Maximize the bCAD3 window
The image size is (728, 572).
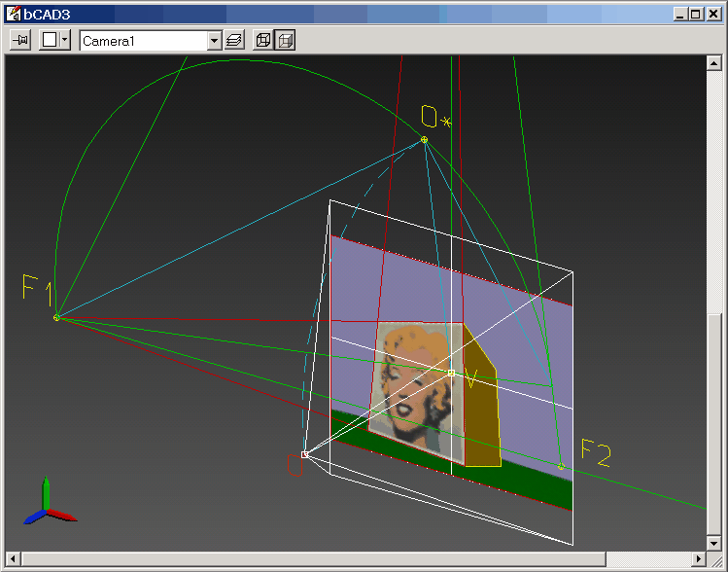[696, 14]
